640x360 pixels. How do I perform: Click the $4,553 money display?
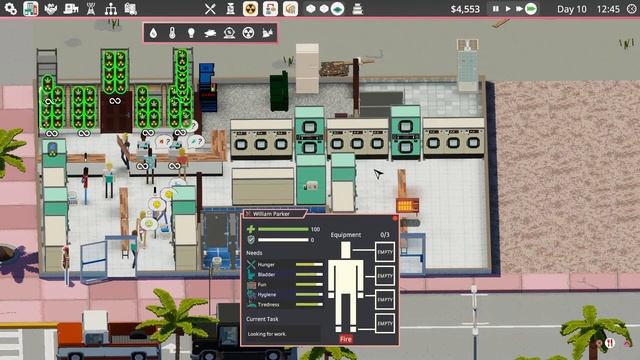pos(465,9)
